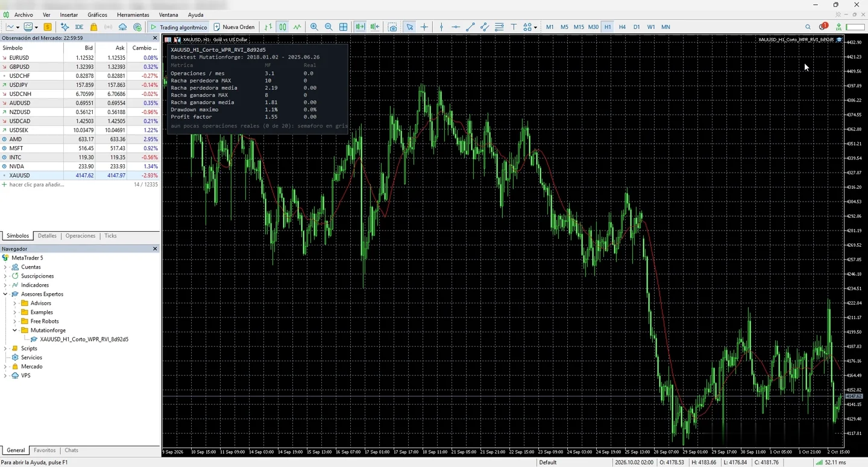868x467 pixels.
Task: Zoom in on the chart
Action: coord(314,27)
